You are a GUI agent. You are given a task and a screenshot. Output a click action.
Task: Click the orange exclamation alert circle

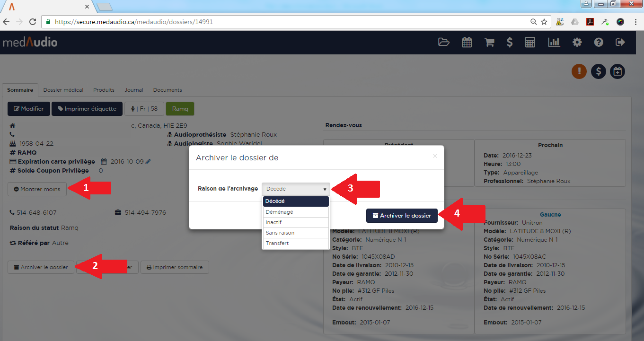click(579, 71)
